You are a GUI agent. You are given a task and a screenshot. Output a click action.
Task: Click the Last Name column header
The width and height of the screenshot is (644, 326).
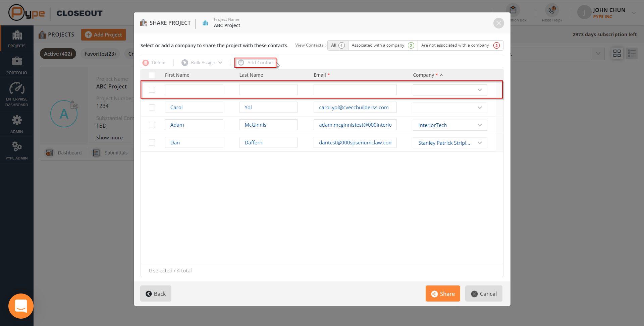(251, 75)
